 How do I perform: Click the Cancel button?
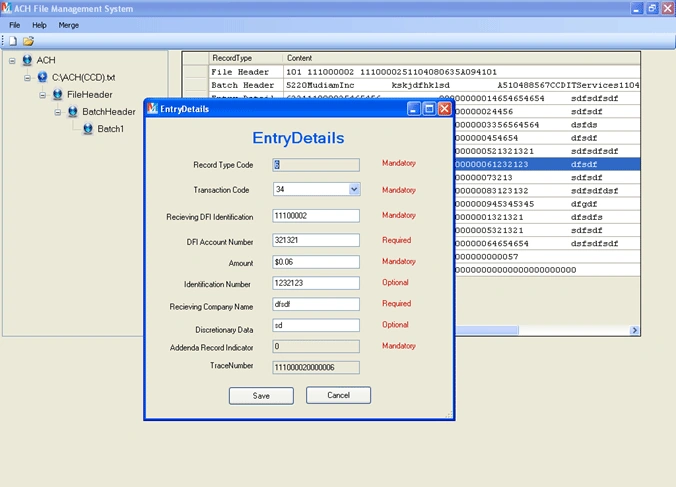[338, 395]
